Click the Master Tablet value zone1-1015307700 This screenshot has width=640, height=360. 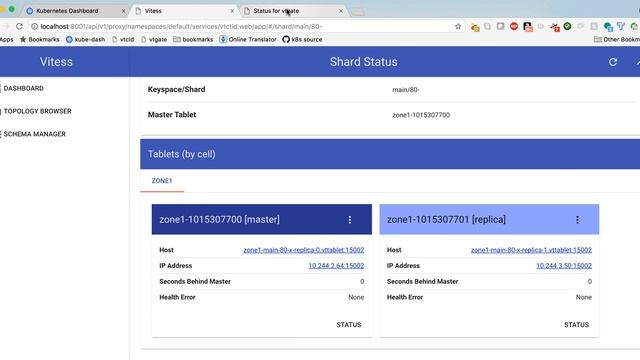(421, 115)
